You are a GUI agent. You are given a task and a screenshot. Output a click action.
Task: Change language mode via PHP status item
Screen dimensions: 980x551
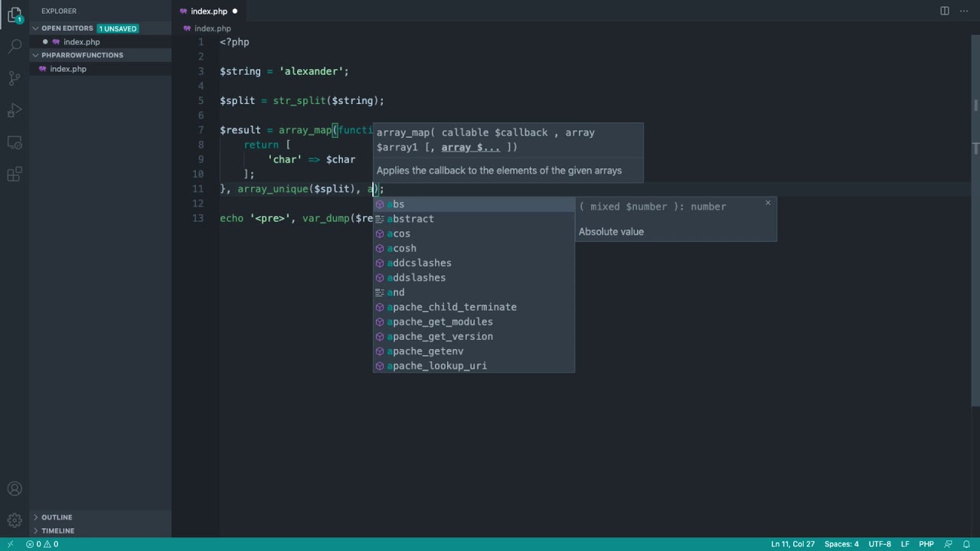pos(926,544)
